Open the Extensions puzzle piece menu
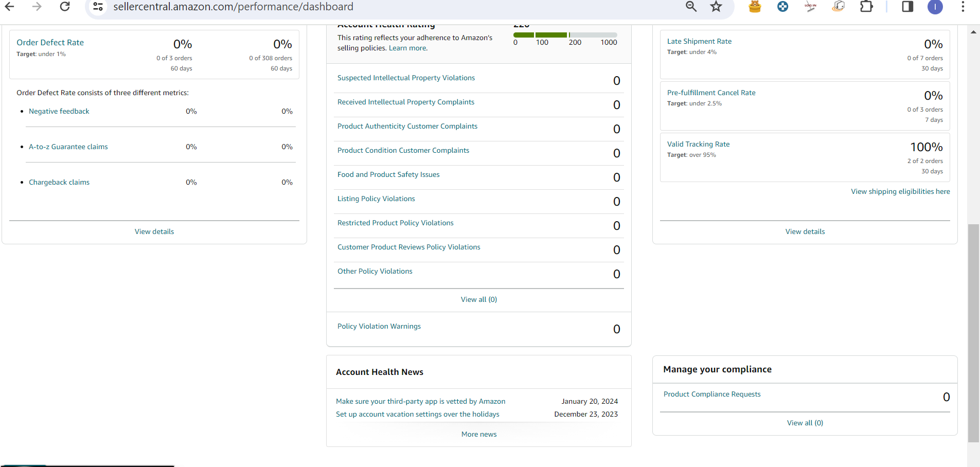Image resolution: width=980 pixels, height=467 pixels. (866, 7)
